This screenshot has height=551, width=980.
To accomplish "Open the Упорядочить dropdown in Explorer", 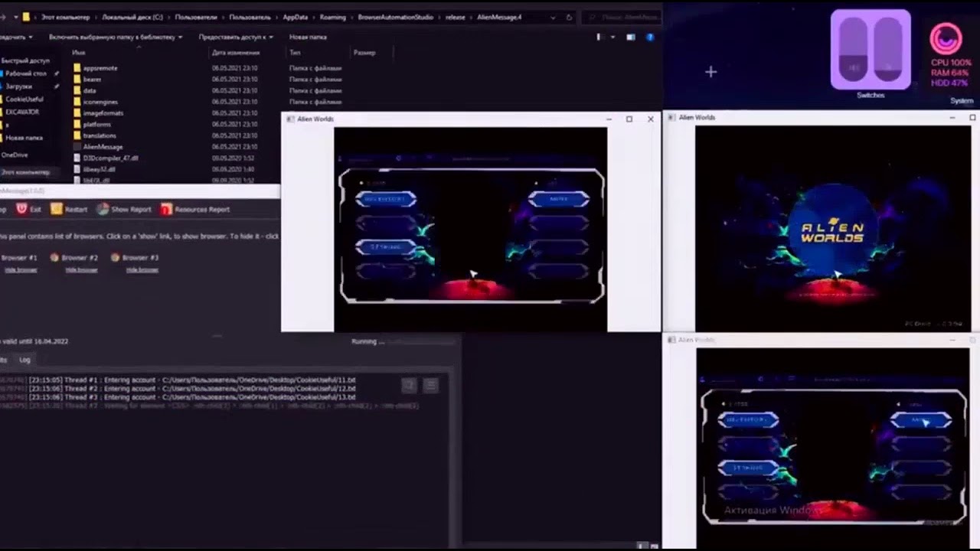I will coord(15,37).
